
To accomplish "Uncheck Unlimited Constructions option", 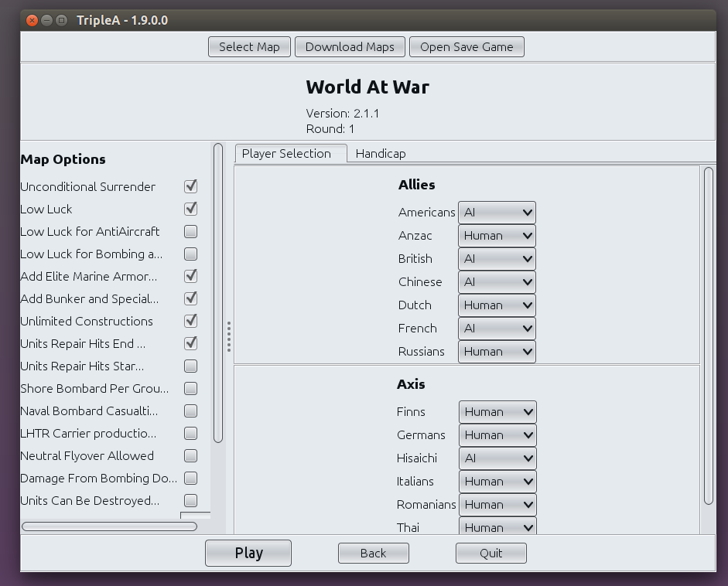I will 191,321.
